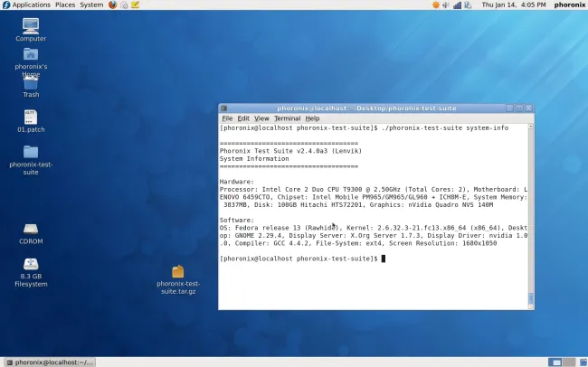Open the Places menu
588x367 pixels.
click(x=65, y=5)
